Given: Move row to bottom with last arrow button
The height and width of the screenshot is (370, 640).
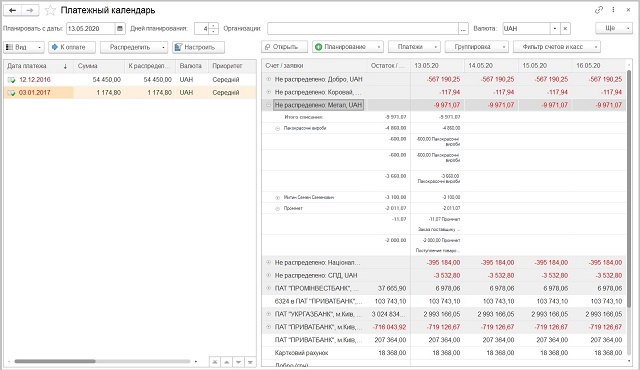Looking at the screenshot, I should click(x=250, y=362).
